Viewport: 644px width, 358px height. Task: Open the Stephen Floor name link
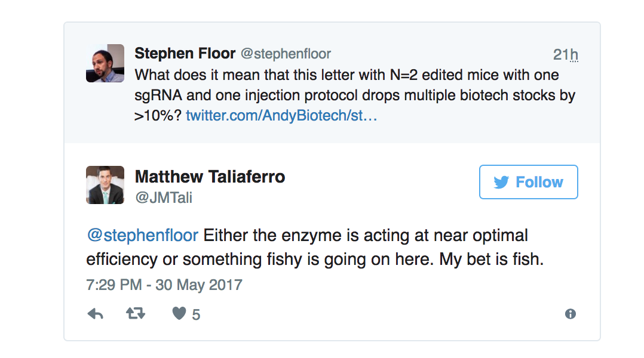tap(185, 54)
